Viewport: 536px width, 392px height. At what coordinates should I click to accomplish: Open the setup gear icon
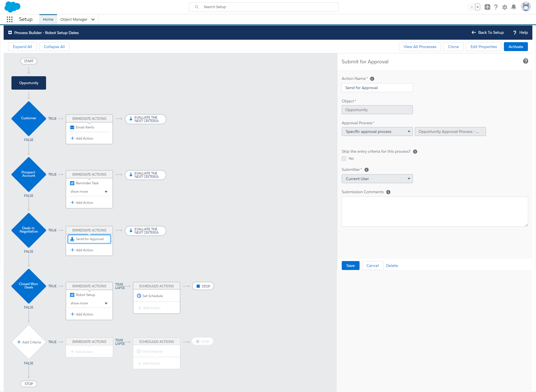click(504, 7)
